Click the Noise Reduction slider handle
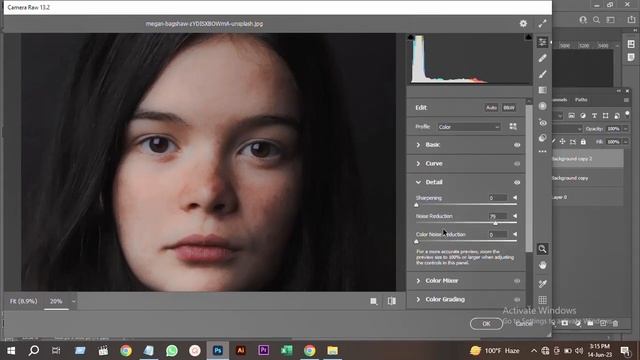The height and width of the screenshot is (360, 640). pos(495,223)
